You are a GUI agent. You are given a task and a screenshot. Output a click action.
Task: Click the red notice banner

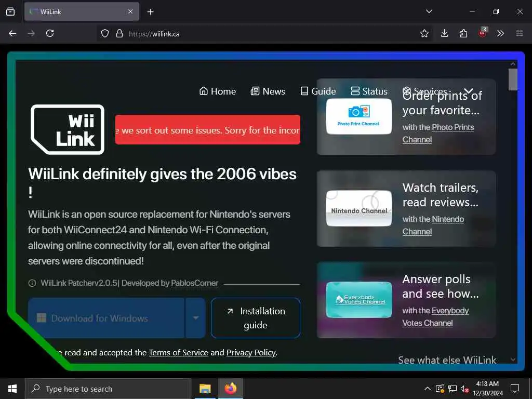[x=208, y=129]
